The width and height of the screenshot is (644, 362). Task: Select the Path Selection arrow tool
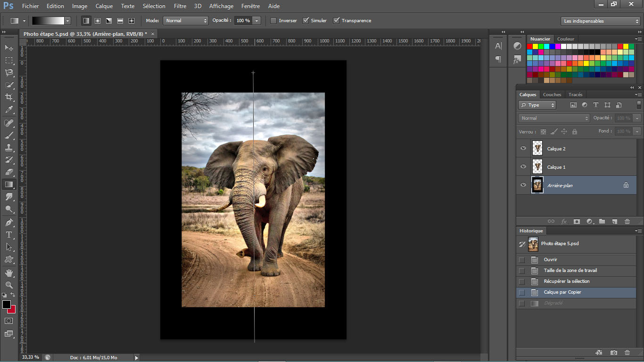(8, 247)
